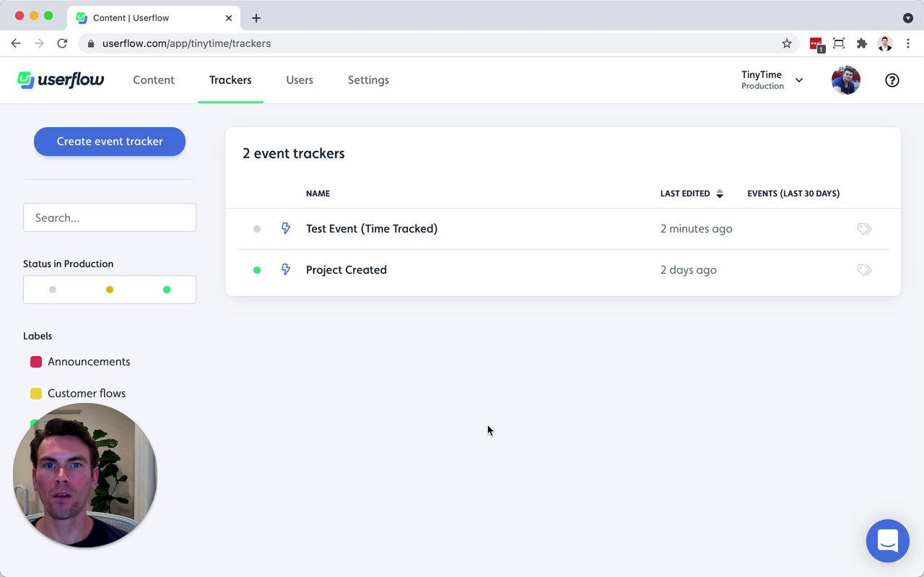Bookmark this page with the star icon
Viewport: 924px width, 577px height.
pos(787,43)
